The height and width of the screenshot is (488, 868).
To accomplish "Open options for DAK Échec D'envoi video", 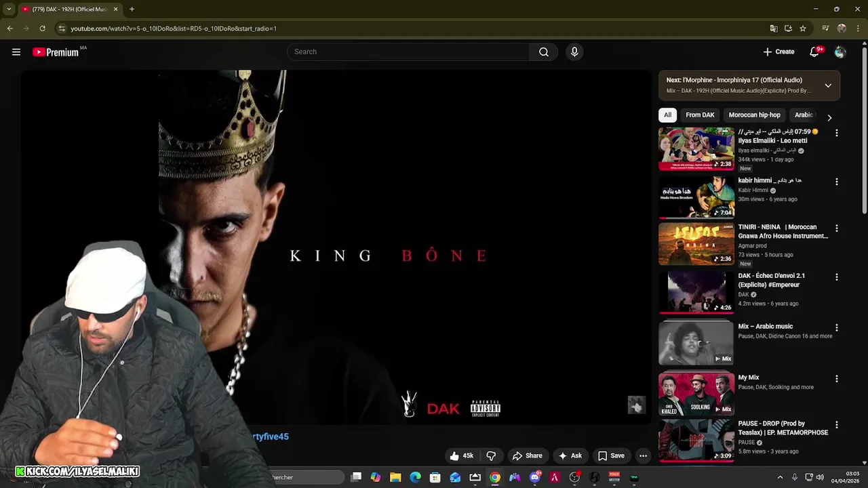I will (836, 277).
